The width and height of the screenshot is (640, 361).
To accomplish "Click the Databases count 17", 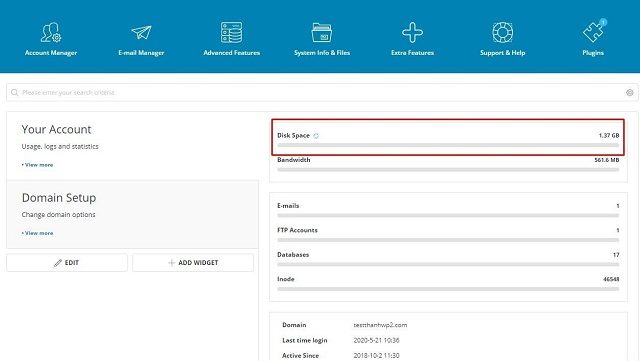I will click(616, 254).
